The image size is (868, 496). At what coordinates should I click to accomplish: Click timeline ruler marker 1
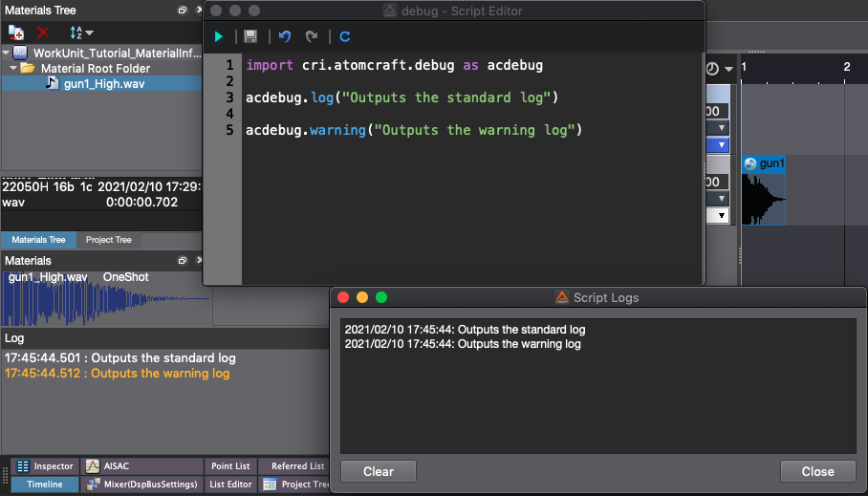pyautogui.click(x=744, y=67)
